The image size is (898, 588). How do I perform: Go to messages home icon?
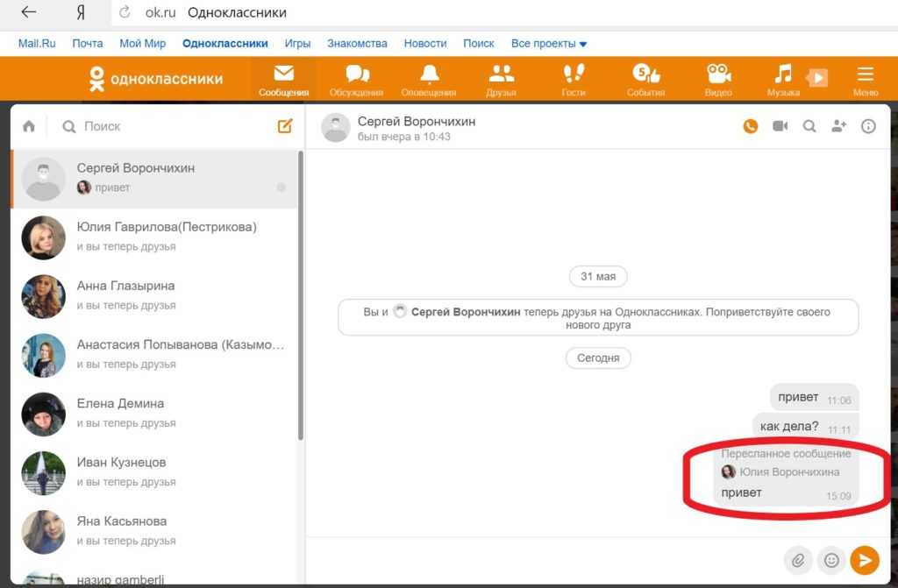click(29, 126)
